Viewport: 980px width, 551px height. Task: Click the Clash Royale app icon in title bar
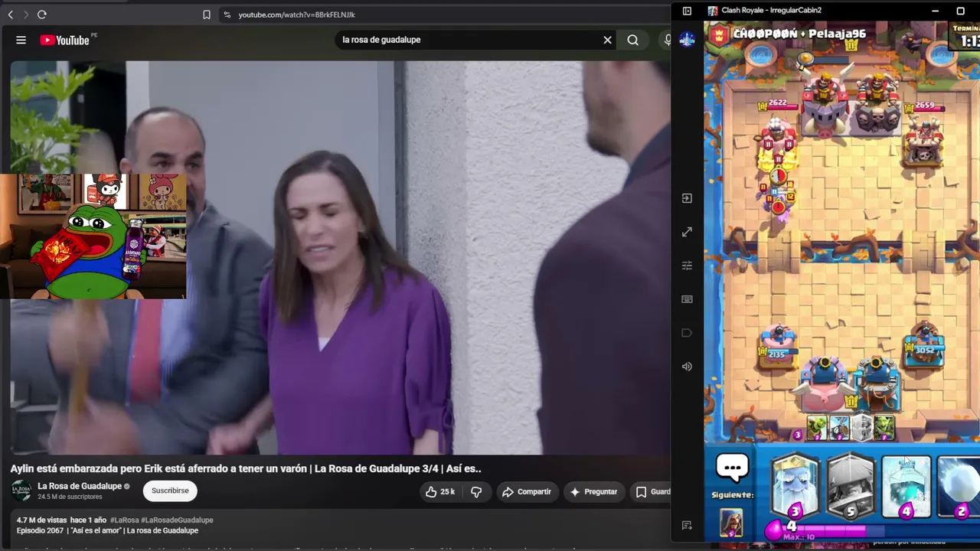[713, 11]
